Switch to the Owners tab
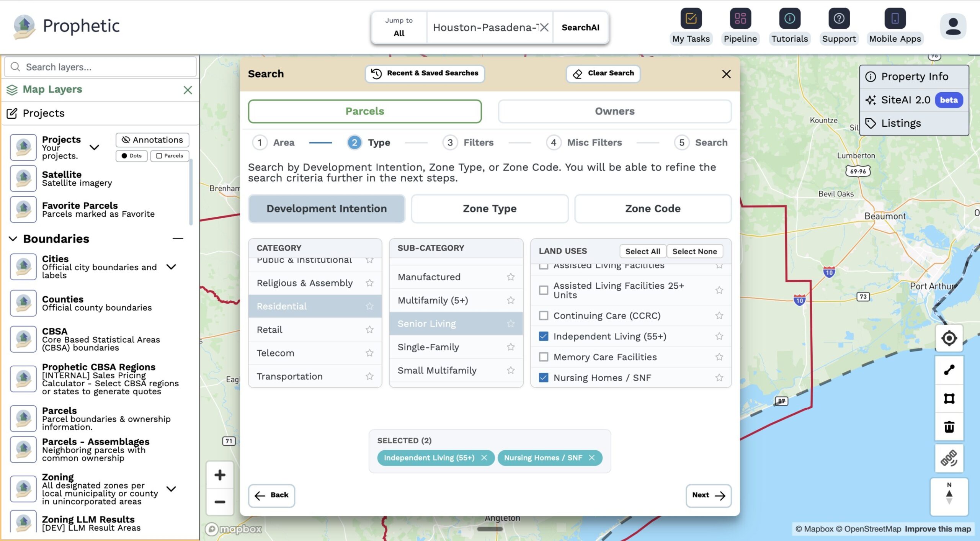 pyautogui.click(x=614, y=111)
